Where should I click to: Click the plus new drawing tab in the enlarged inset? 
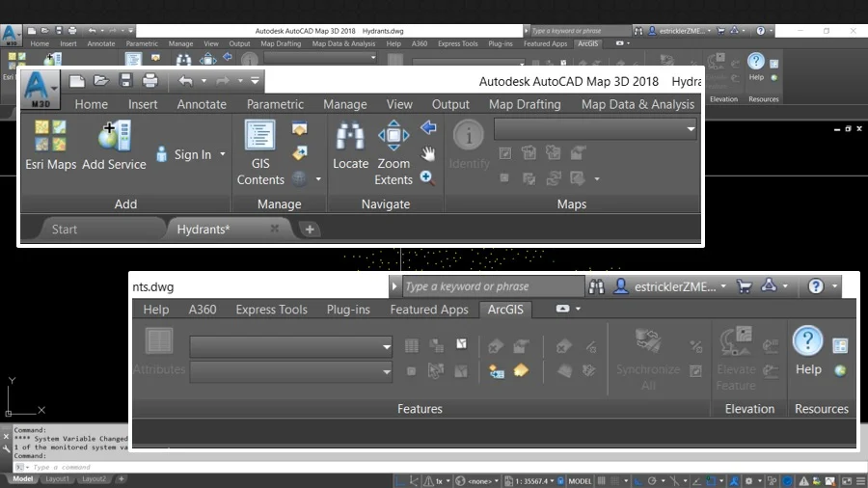pyautogui.click(x=310, y=230)
